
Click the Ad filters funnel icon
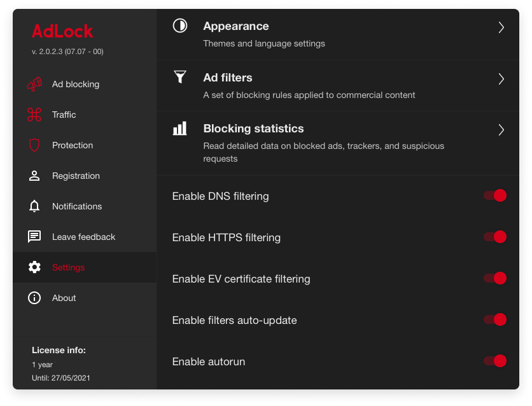coord(180,77)
